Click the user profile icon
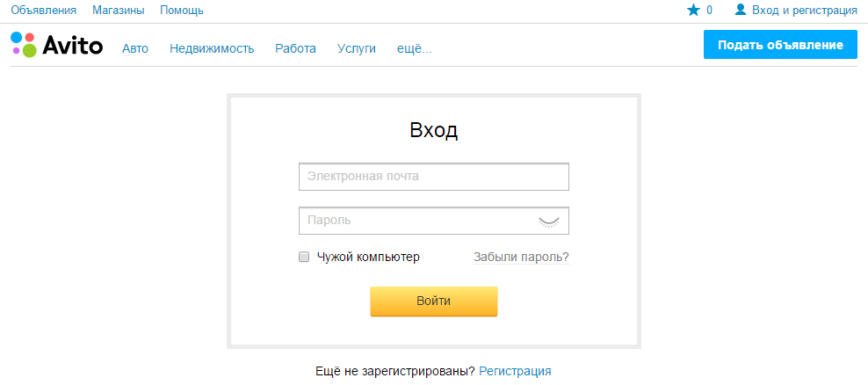The width and height of the screenshot is (868, 385). pos(741,10)
